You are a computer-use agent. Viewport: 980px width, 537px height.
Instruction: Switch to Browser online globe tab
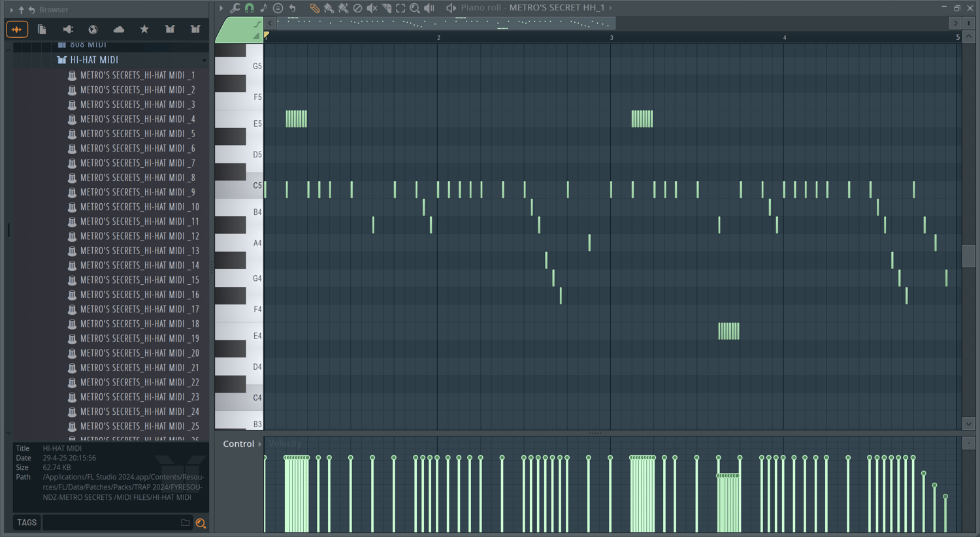[x=93, y=29]
